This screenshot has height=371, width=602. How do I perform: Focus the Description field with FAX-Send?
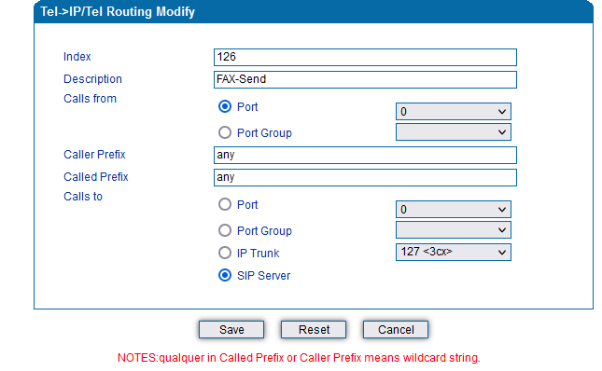[x=365, y=80]
